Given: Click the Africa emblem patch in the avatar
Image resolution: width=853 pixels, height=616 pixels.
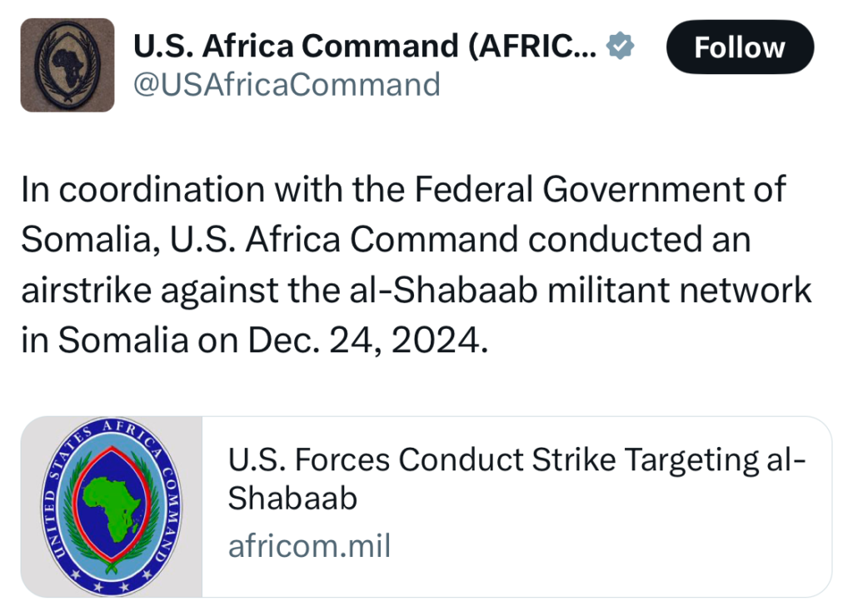Looking at the screenshot, I should (x=67, y=65).
